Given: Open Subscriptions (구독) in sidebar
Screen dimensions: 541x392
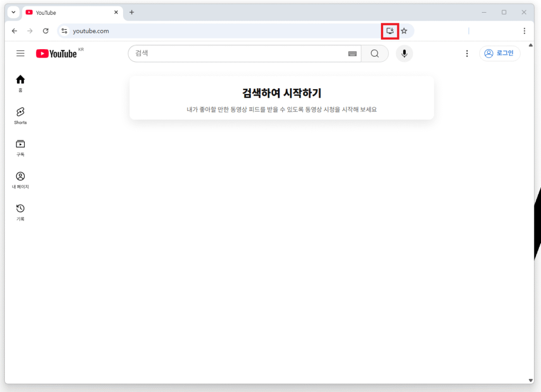Looking at the screenshot, I should 21,148.
